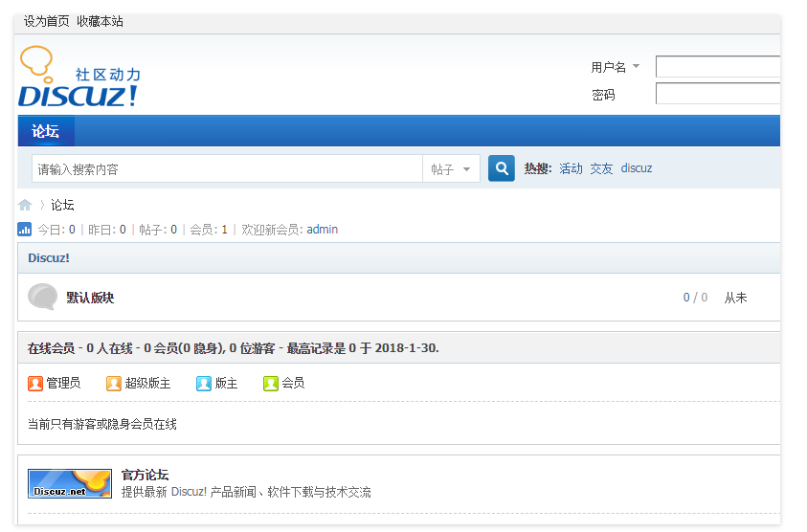This screenshot has height=532, width=807.
Task: Click the blue 版主 user icon
Action: point(204,383)
